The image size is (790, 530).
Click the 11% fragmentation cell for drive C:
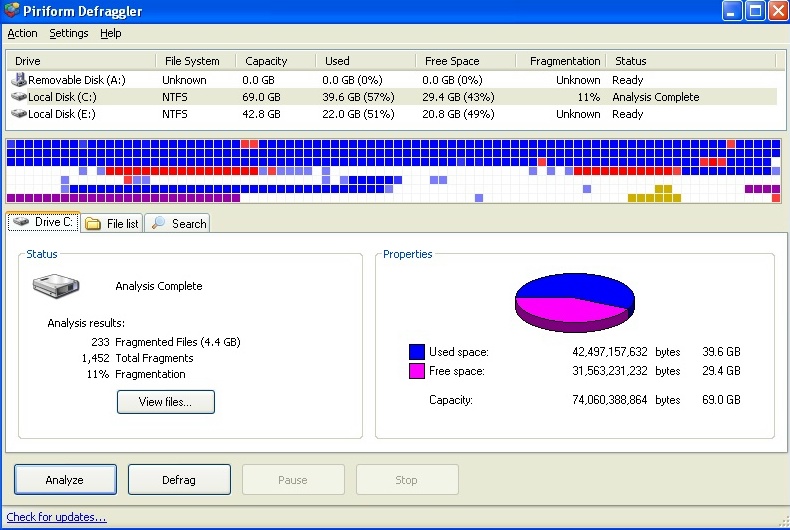588,97
